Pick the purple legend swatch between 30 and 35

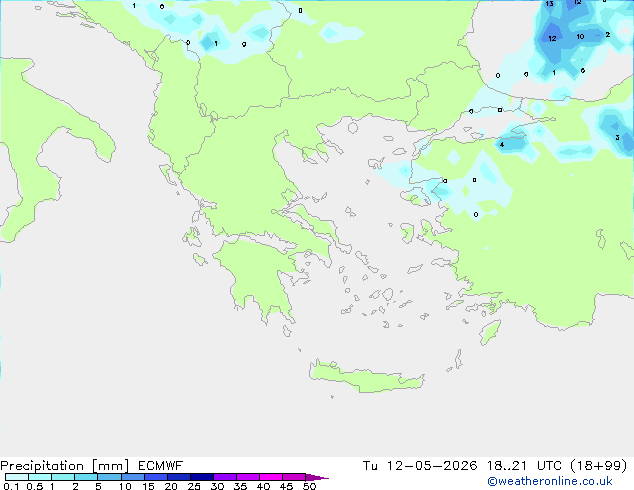click(x=225, y=477)
